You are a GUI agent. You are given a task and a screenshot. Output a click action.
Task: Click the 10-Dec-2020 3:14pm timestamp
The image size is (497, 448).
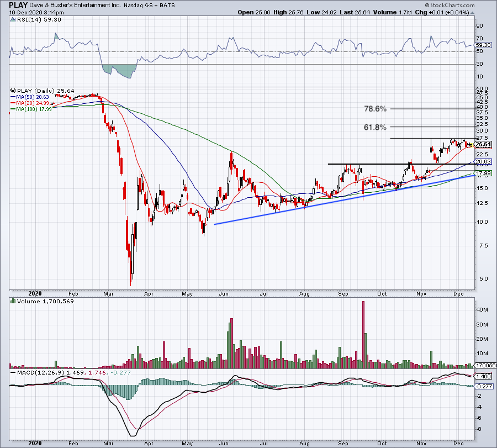click(36, 13)
